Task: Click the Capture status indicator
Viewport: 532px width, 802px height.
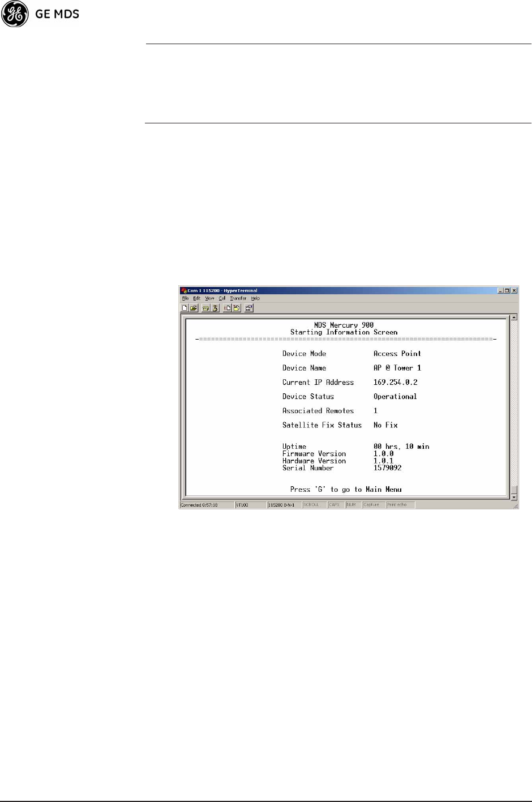Action: (x=374, y=505)
